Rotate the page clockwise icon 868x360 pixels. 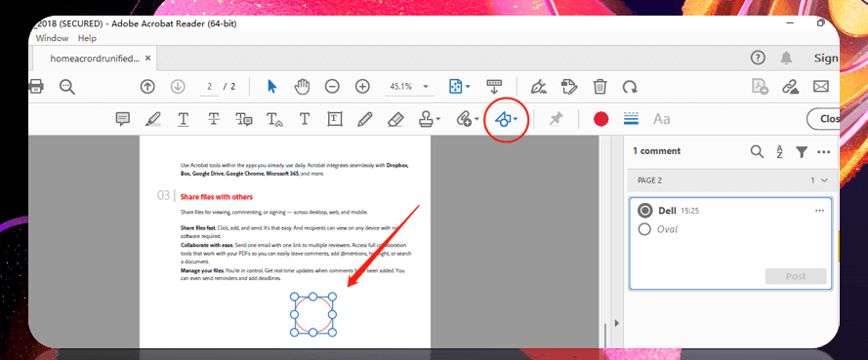pyautogui.click(x=630, y=87)
